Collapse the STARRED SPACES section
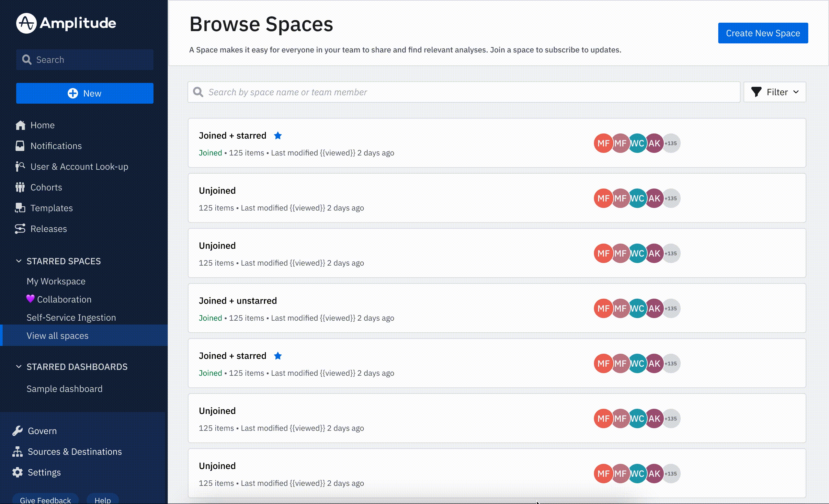 [x=19, y=261]
